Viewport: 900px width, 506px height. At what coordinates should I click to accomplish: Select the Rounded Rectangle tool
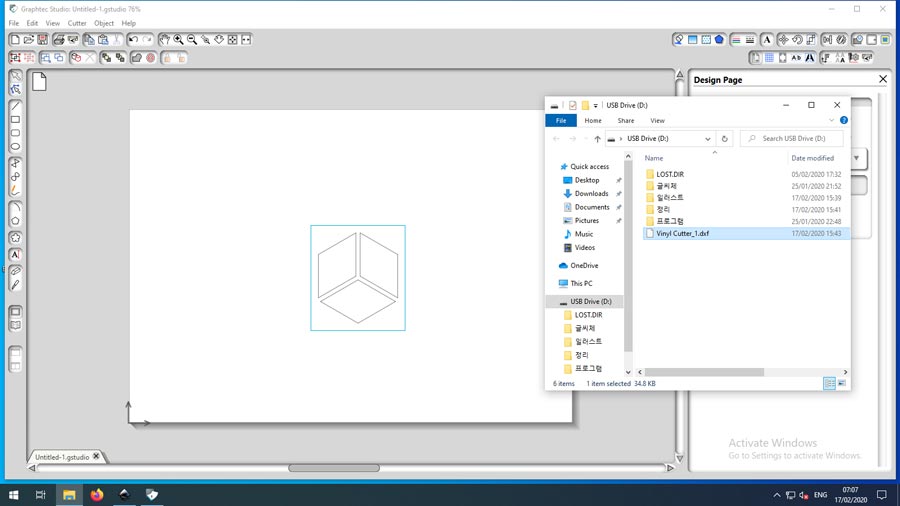tap(15, 133)
